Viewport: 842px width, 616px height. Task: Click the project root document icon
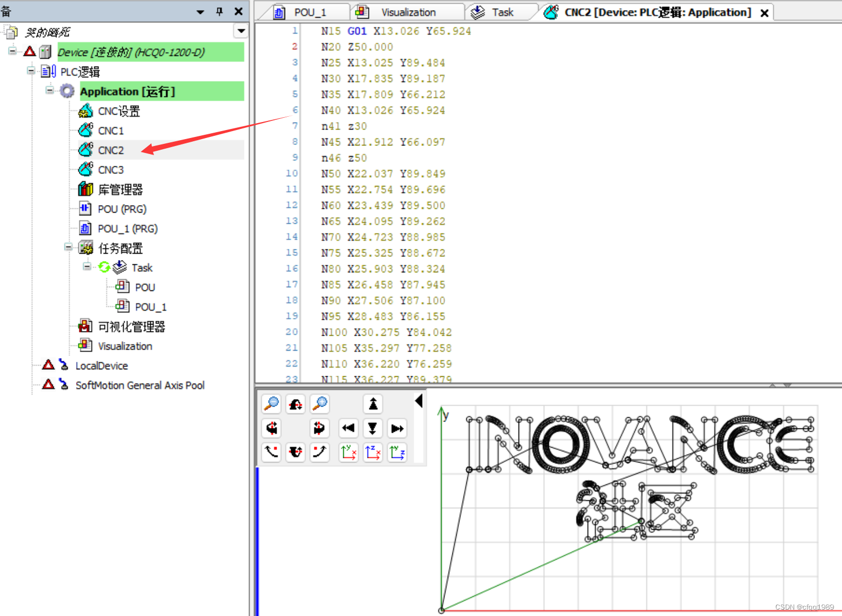pos(11,33)
